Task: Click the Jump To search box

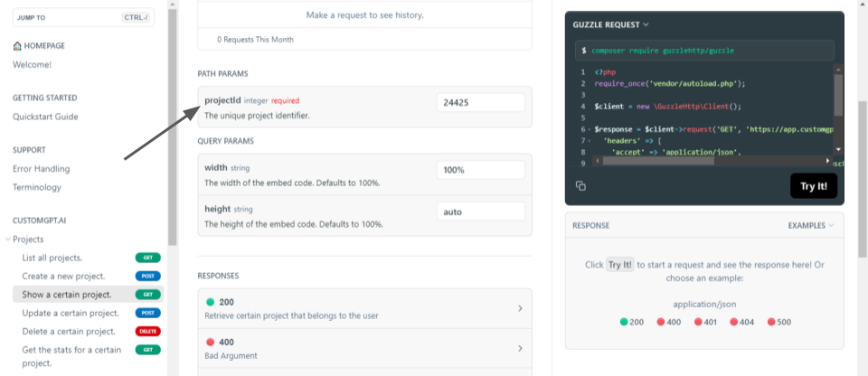Action: (x=83, y=18)
